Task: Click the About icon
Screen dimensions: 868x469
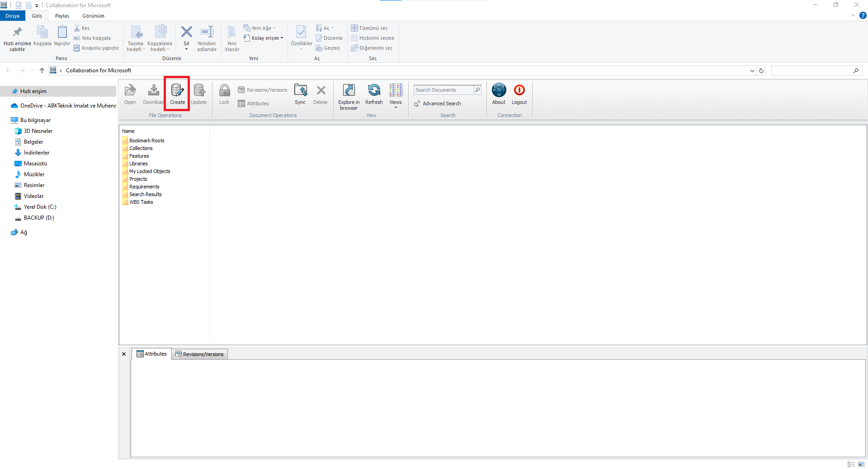Action: [x=499, y=94]
